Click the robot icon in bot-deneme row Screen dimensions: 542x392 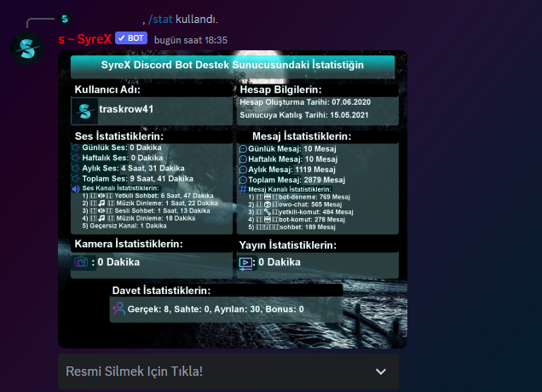268,197
